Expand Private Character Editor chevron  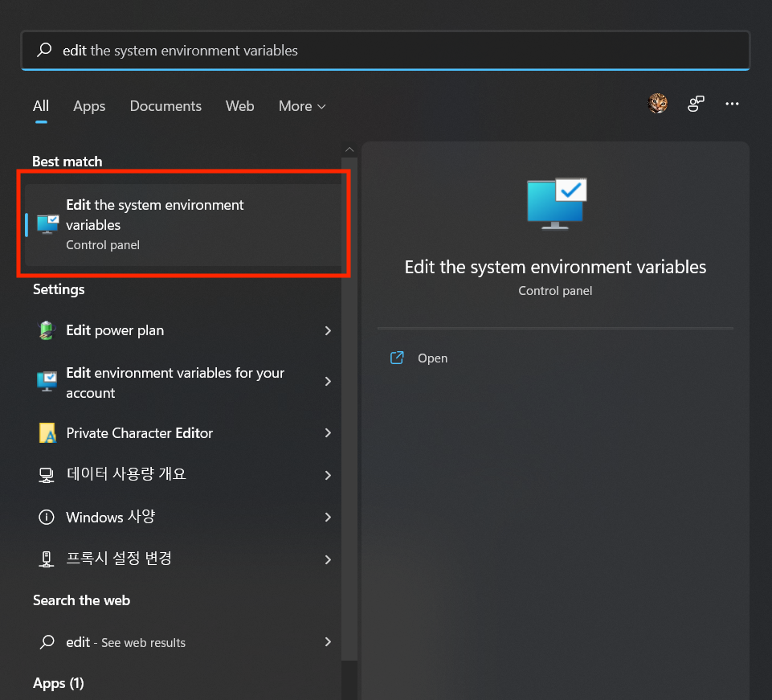(328, 432)
